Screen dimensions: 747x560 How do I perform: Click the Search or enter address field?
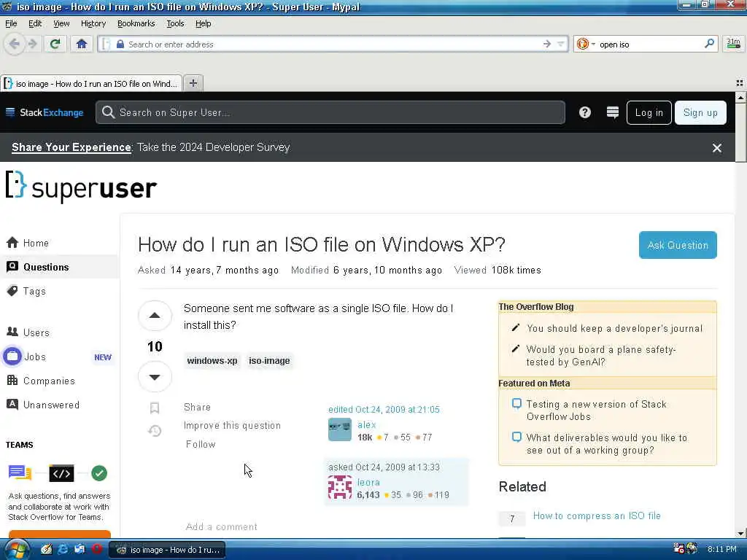(333, 44)
